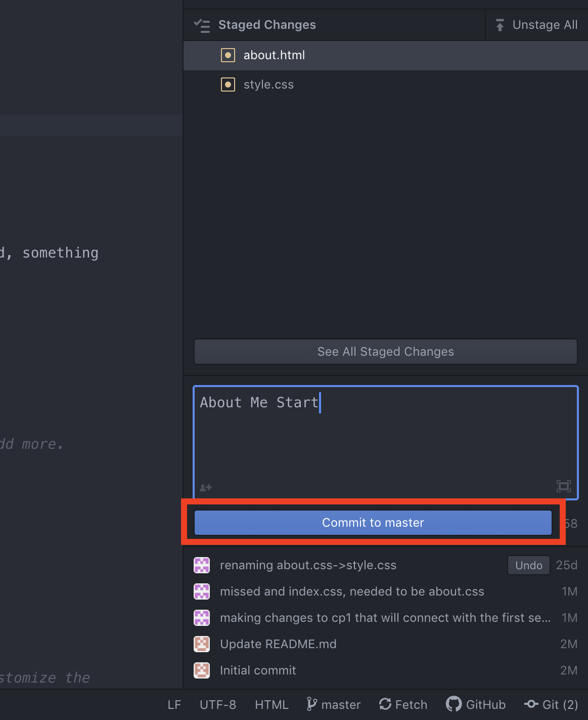Expand See All Staged Changes
The height and width of the screenshot is (720, 588).
pos(385,351)
